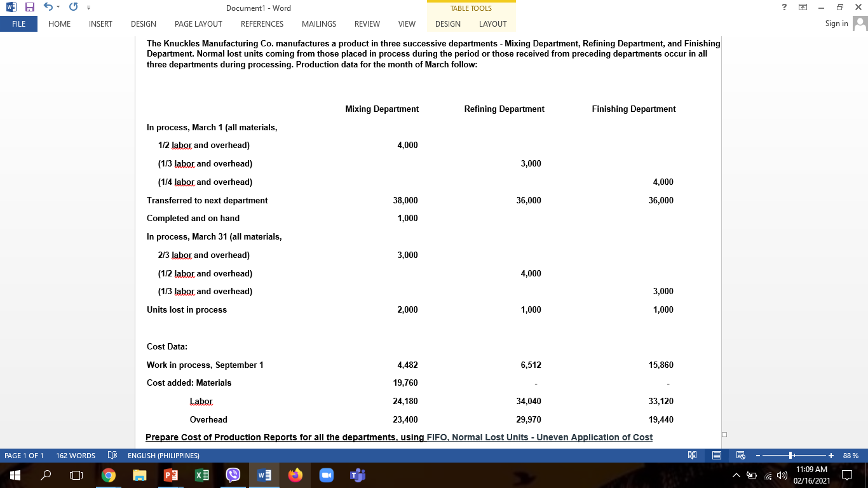Viewport: 868px width, 488px height.
Task: Open the FILE menu
Action: coord(18,24)
